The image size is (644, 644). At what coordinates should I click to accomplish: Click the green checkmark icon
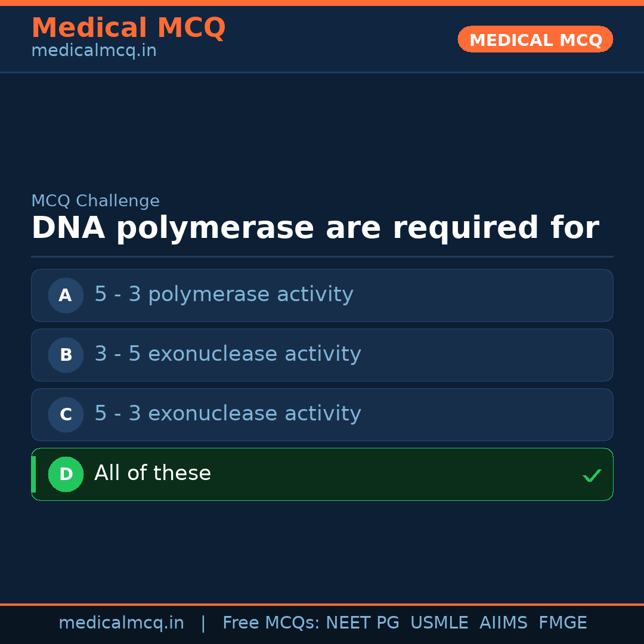click(592, 475)
